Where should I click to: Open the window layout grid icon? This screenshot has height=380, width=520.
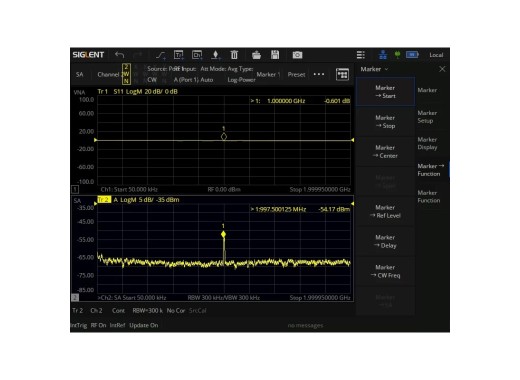342,74
